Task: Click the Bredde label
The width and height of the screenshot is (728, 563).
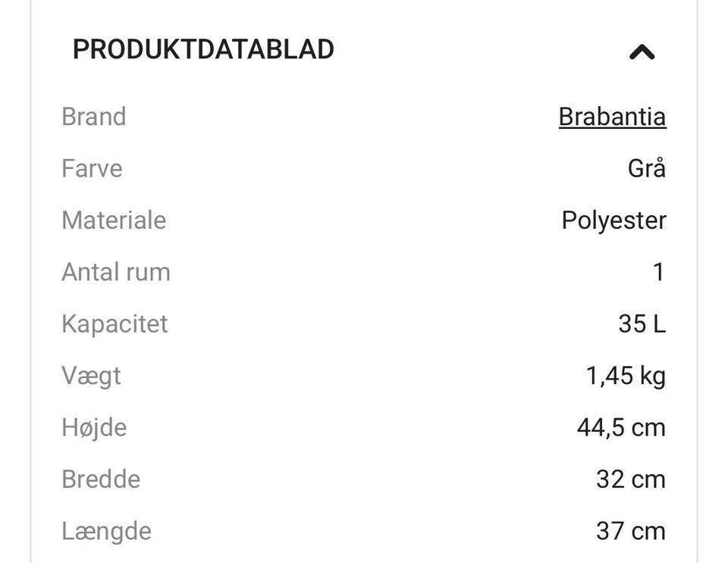Action: coord(101,479)
